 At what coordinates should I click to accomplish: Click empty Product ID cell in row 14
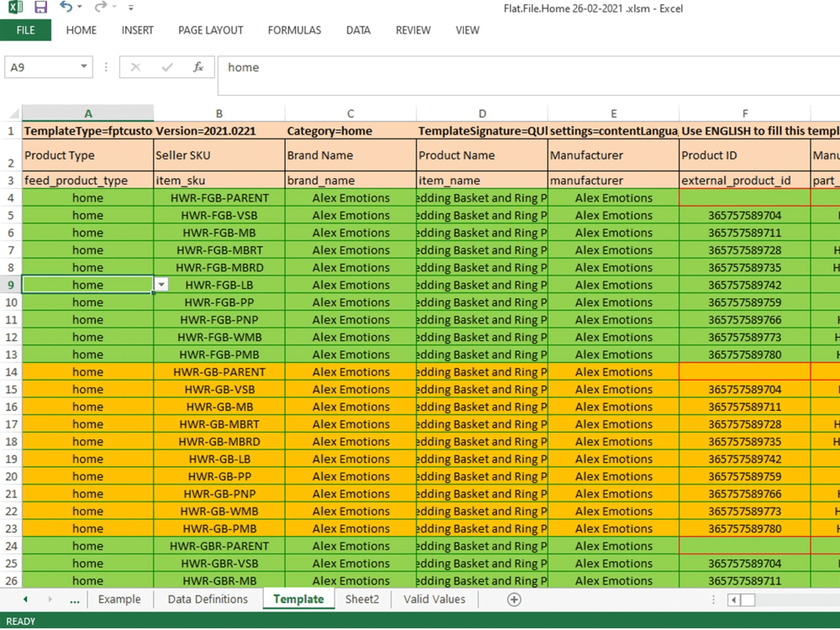click(745, 372)
